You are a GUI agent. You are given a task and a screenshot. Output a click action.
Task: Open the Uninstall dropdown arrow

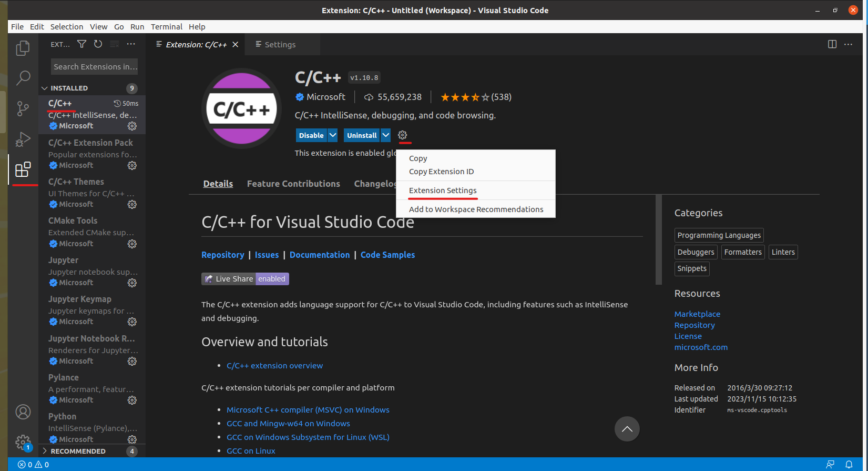coord(385,135)
